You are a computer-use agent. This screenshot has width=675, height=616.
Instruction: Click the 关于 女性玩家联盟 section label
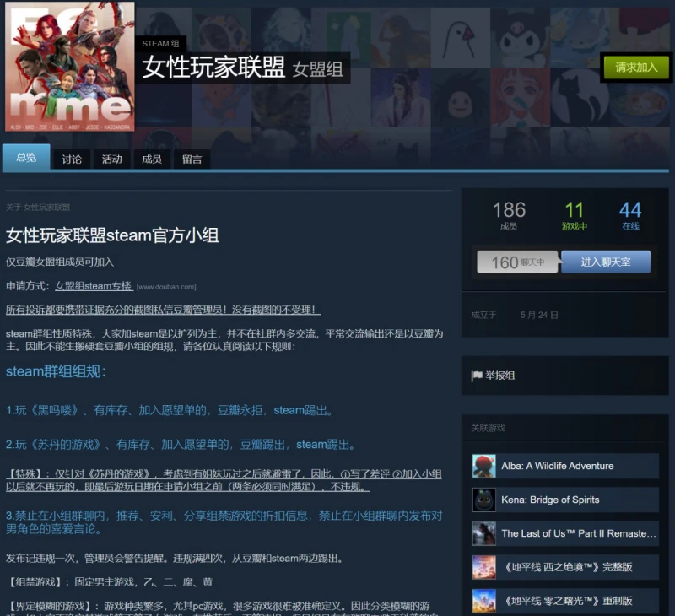pos(38,208)
